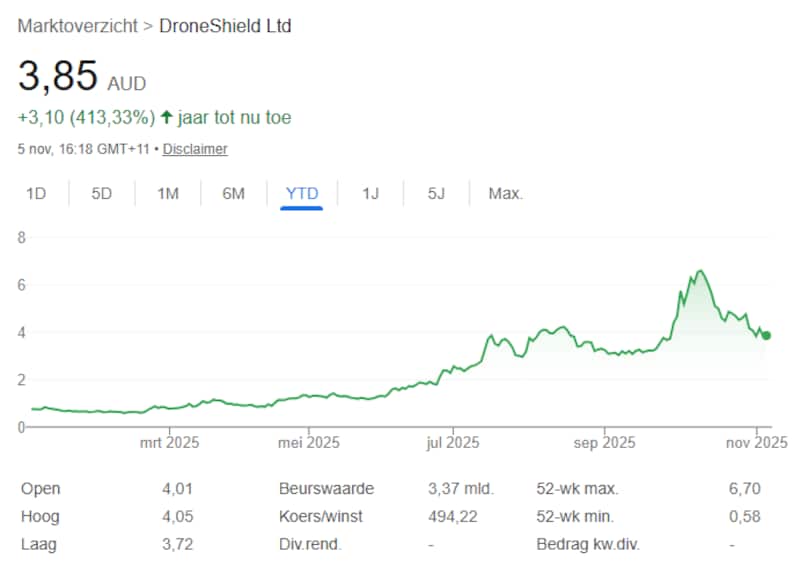
Task: Click the 3,85 AUD current price
Action: pos(82,76)
